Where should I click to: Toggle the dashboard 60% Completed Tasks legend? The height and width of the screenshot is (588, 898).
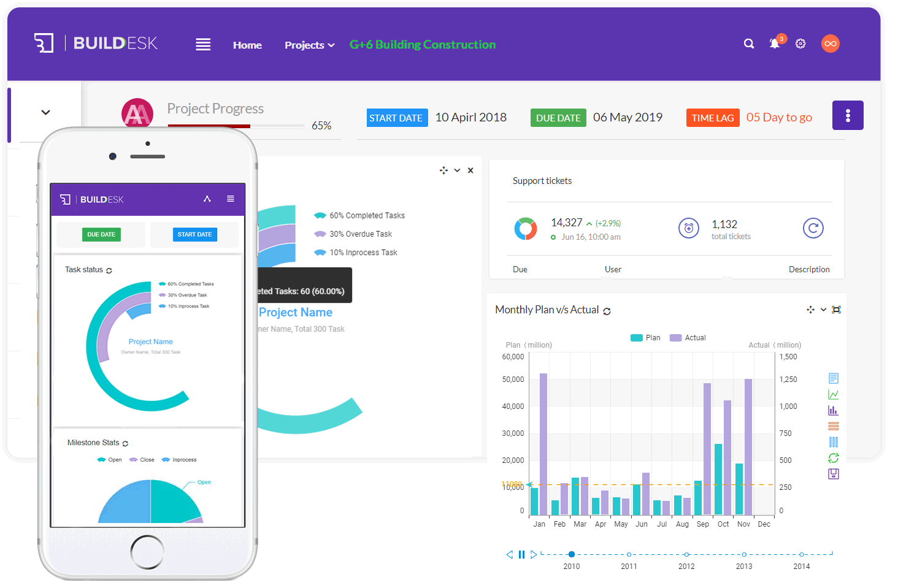[x=359, y=215]
